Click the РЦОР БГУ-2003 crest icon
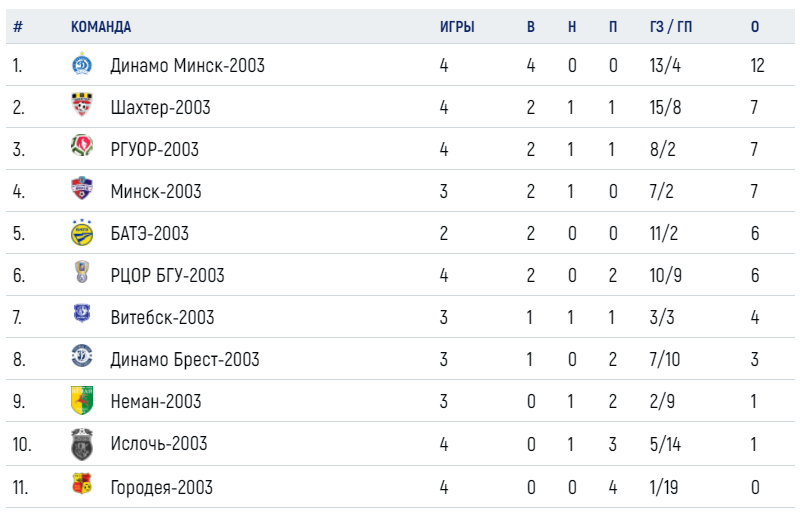This screenshot has height=516, width=806. click(x=82, y=272)
